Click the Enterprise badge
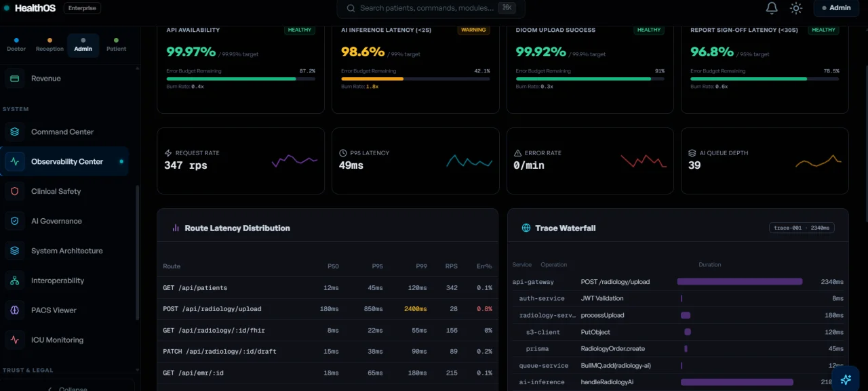Viewport: 868px width, 391px height. pos(83,8)
